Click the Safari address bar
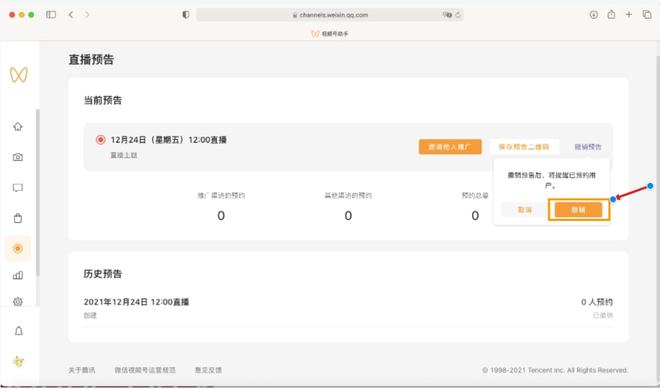Image resolution: width=660 pixels, height=389 pixels. [x=330, y=15]
